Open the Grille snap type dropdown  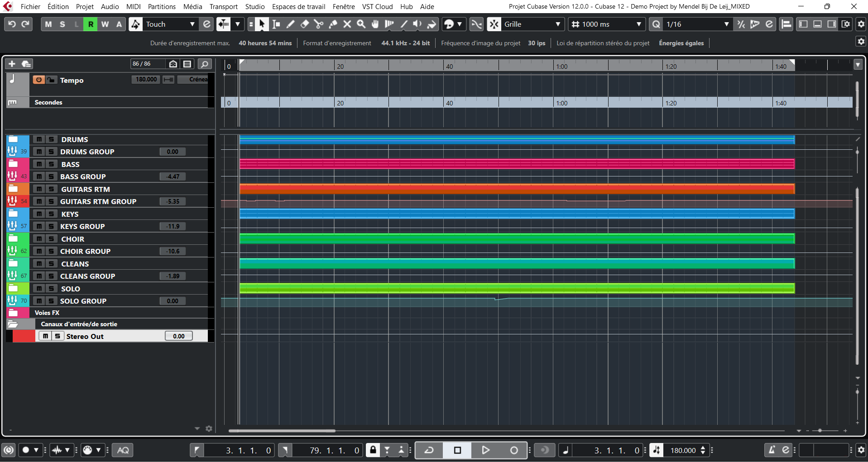[x=532, y=24]
